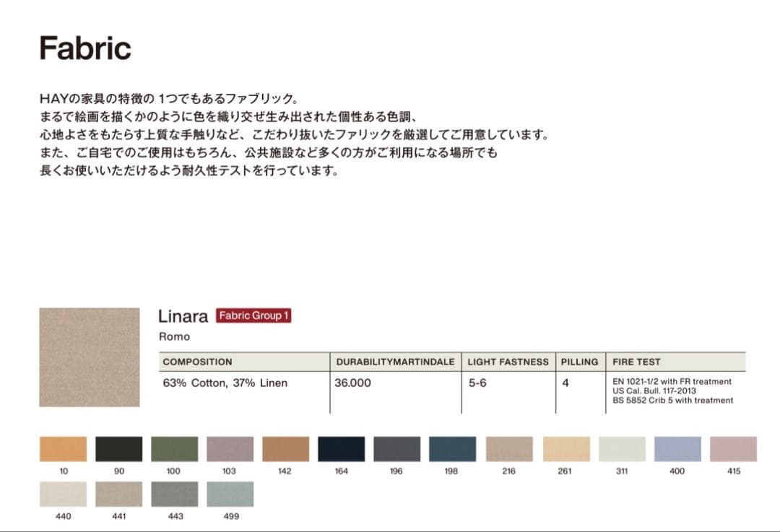This screenshot has height=532, width=780.
Task: Pick the light blue swatch 400
Action: [677, 449]
